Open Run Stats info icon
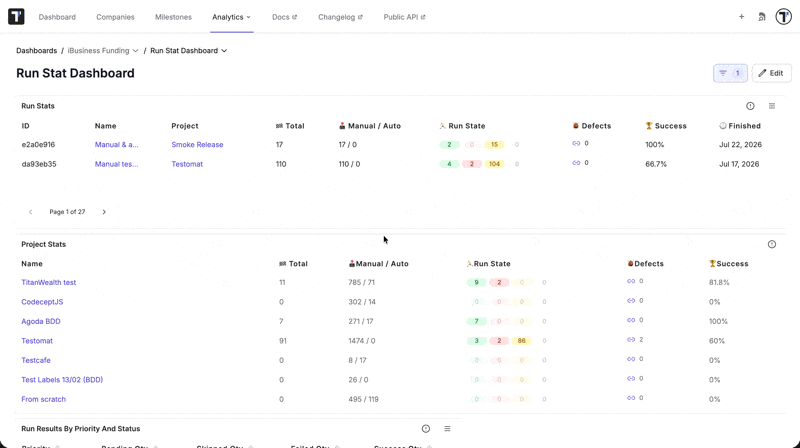 tap(750, 106)
